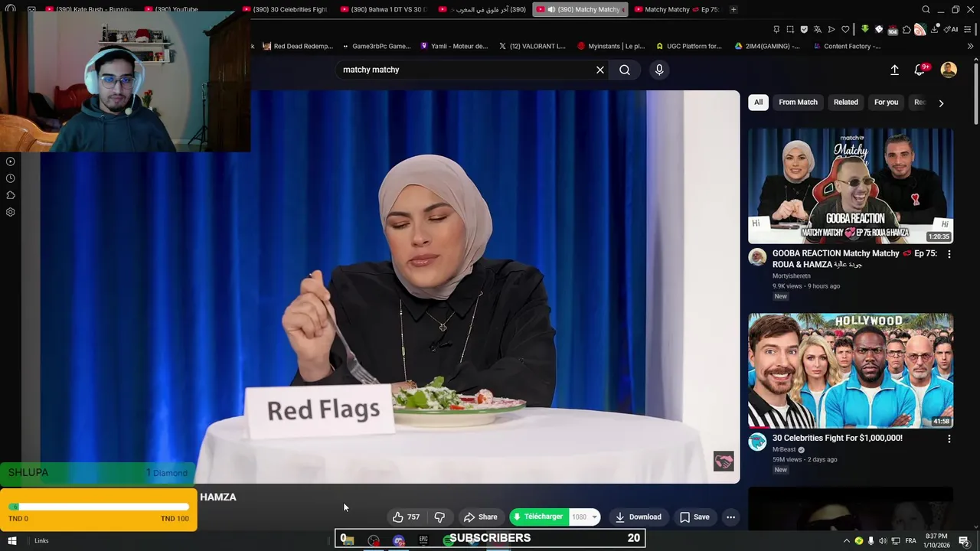The width and height of the screenshot is (980, 551).
Task: Open Epic Games taskbar icon
Action: 423,540
